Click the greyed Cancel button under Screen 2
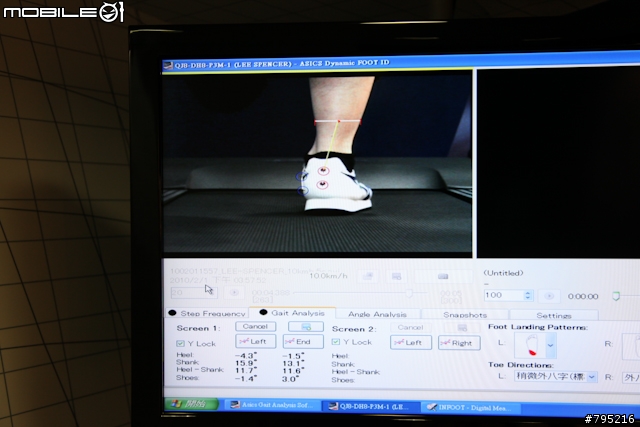Image resolution: width=640 pixels, height=427 pixels. pos(410,327)
